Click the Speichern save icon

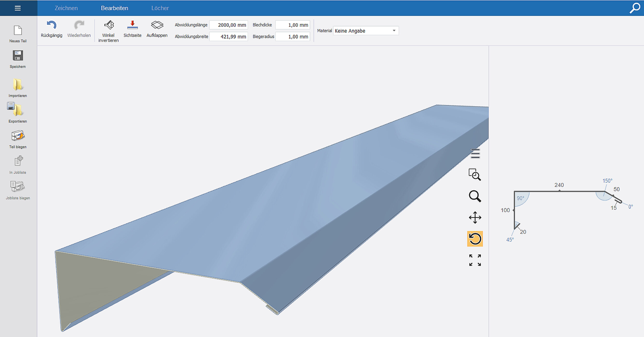[x=18, y=56]
